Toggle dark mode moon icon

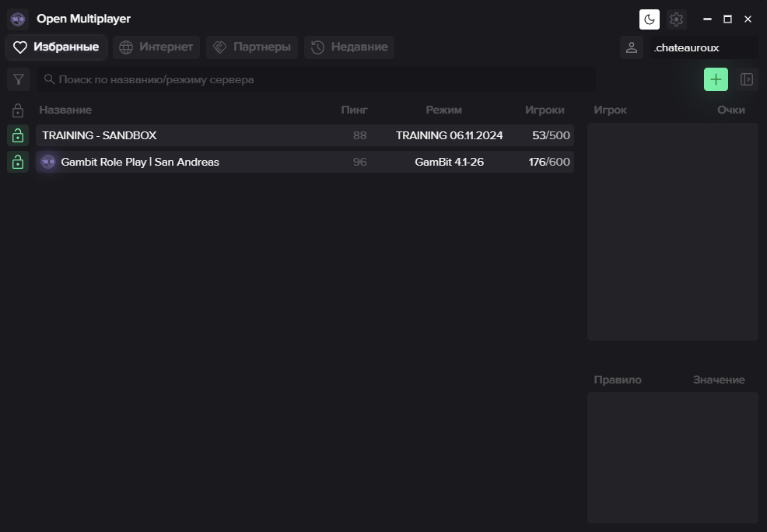(649, 19)
